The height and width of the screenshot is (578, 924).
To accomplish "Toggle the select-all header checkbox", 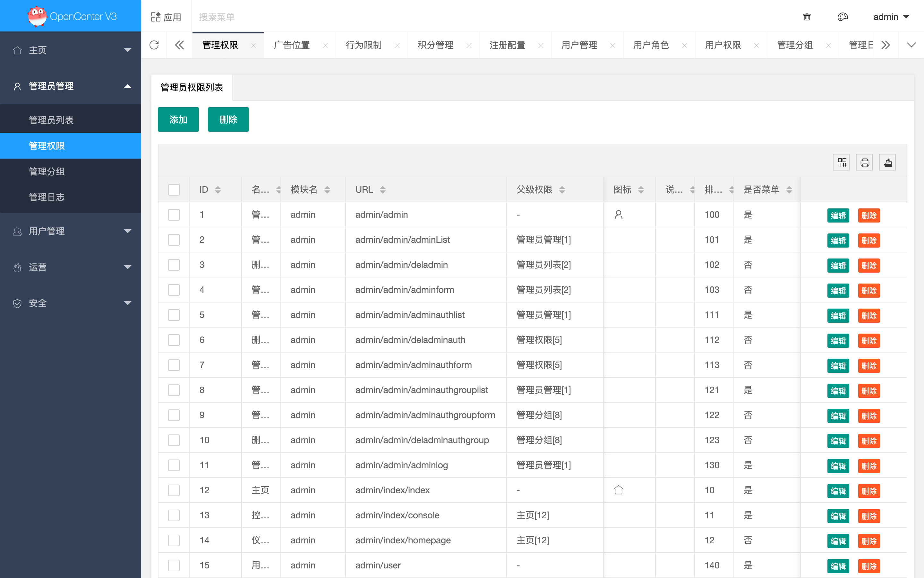I will point(174,189).
